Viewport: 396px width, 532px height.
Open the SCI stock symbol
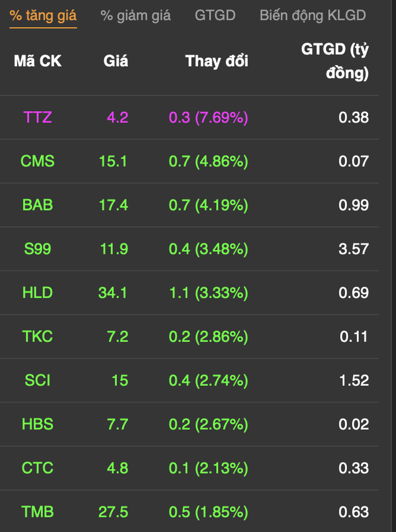(38, 380)
